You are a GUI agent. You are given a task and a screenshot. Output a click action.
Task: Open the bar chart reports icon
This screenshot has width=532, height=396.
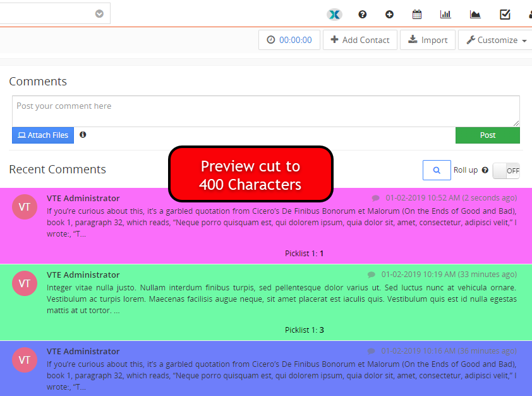coord(445,15)
